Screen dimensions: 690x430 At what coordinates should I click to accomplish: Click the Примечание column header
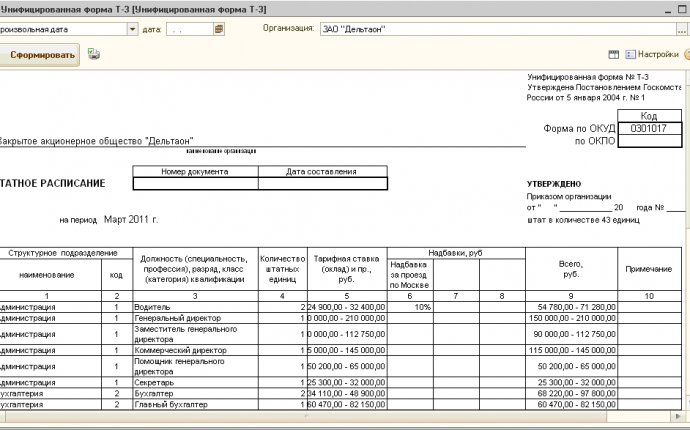(x=649, y=269)
